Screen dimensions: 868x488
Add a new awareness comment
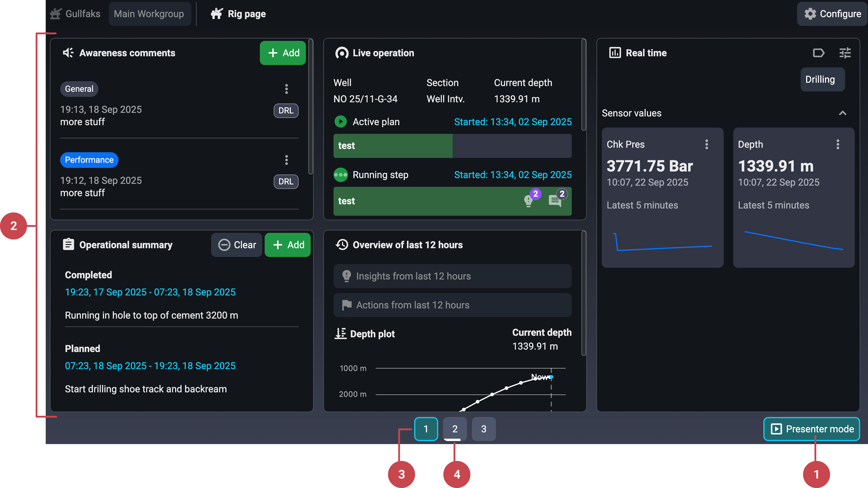tap(283, 53)
